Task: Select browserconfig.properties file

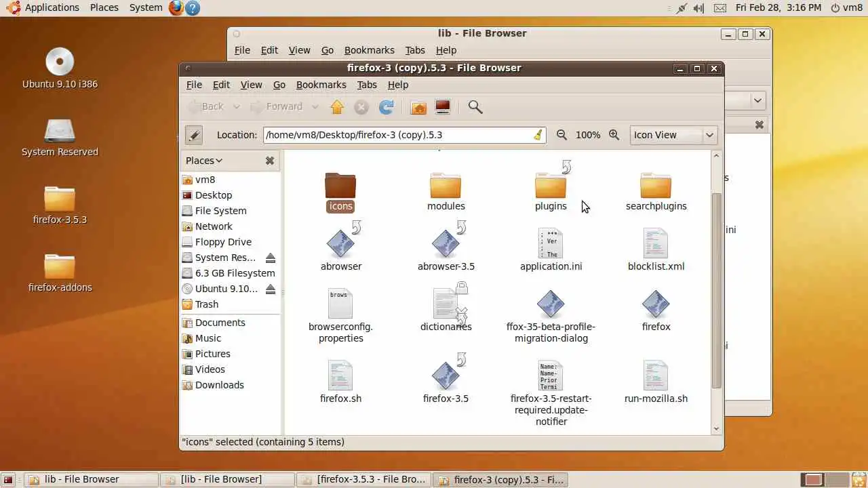Action: tap(340, 315)
